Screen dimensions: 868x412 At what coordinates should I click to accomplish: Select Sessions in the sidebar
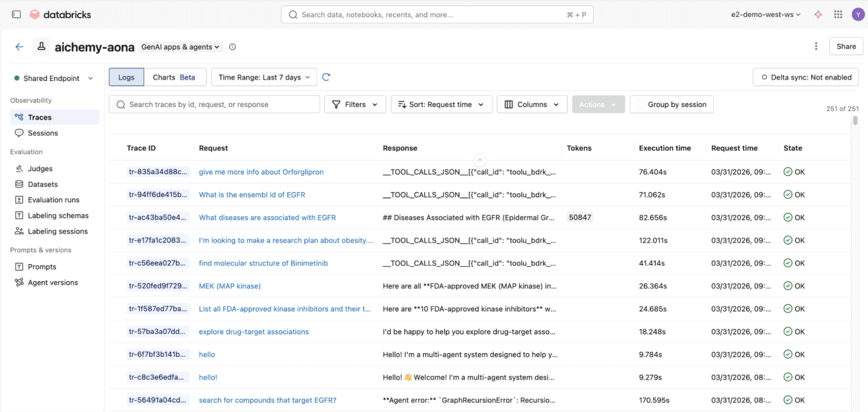(55, 133)
